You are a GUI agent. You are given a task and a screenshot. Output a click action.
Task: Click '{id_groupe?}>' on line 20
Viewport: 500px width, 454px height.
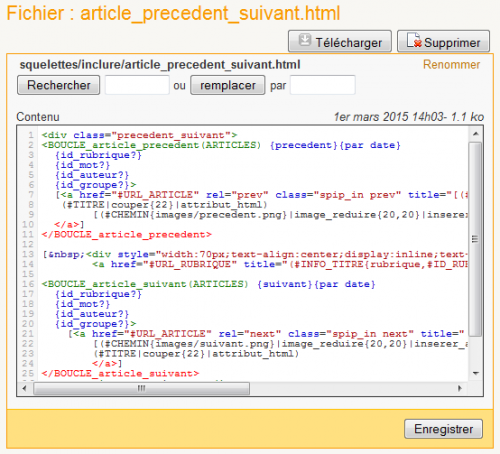tap(95, 324)
